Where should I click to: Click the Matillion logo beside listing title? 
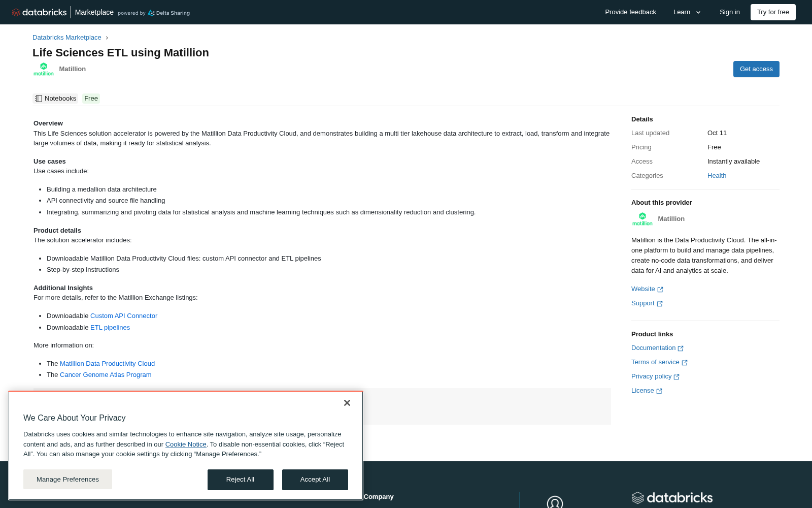click(44, 69)
